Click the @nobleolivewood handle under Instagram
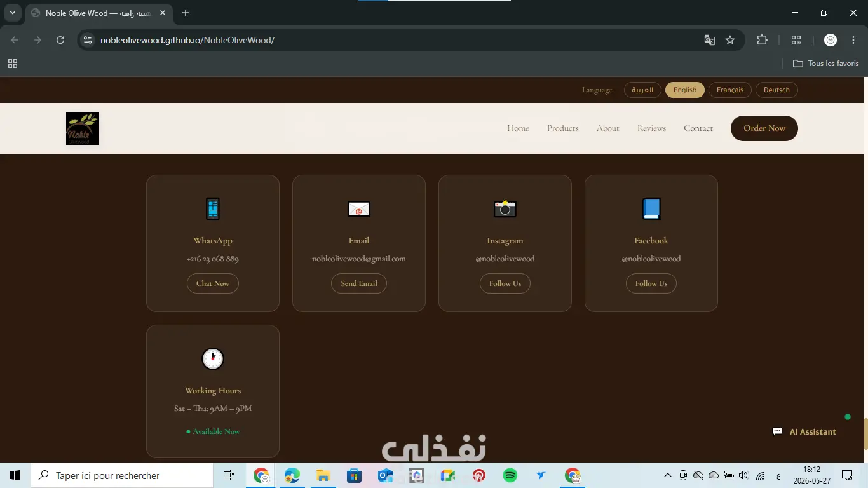Image resolution: width=868 pixels, height=488 pixels. pos(505,259)
